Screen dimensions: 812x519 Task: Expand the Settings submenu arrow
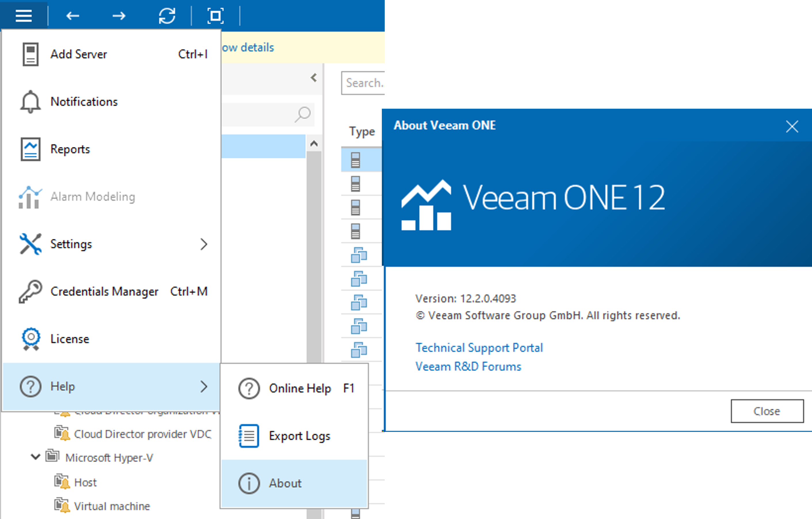203,244
